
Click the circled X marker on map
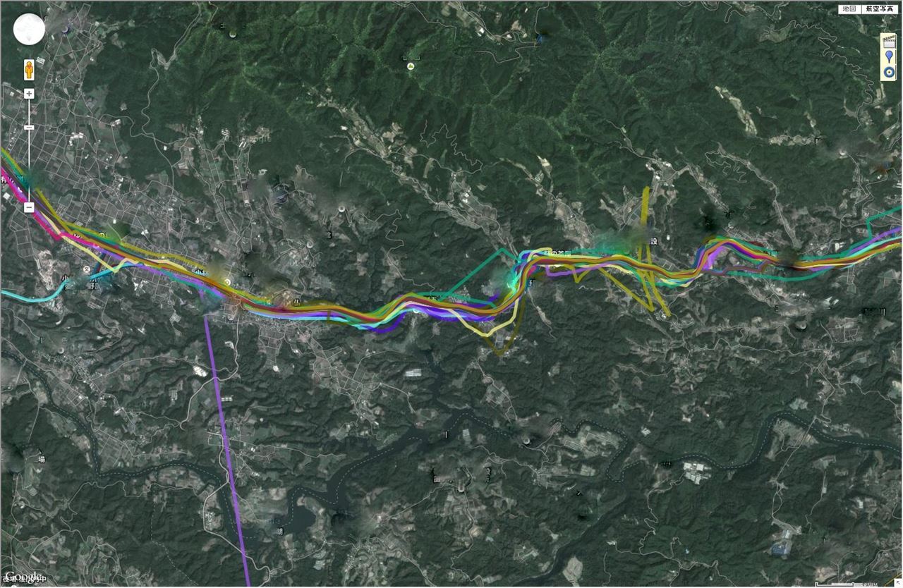pos(87,269)
